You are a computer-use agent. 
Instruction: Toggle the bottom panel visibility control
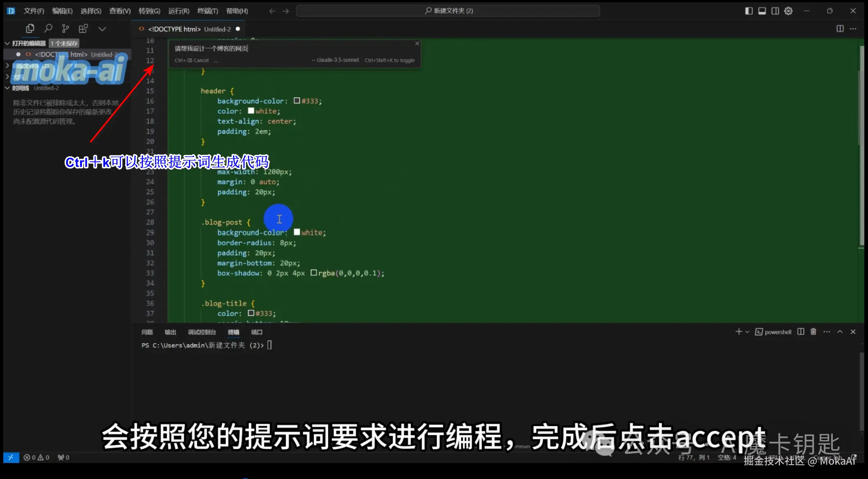click(762, 11)
